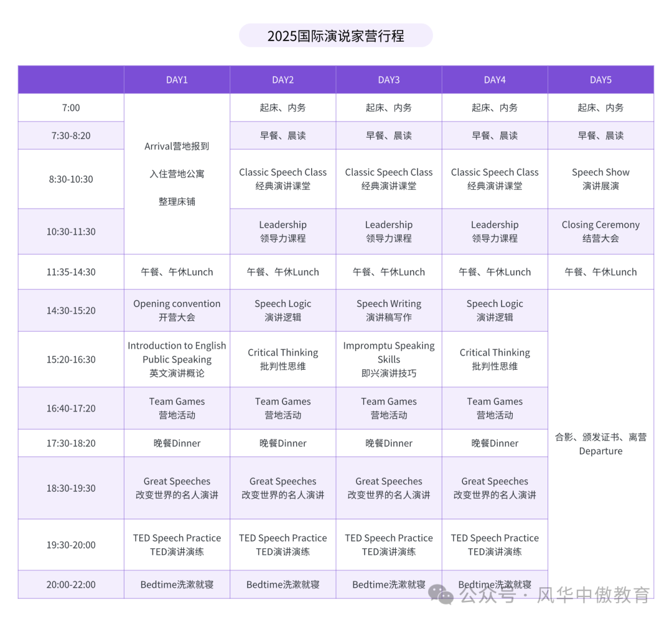
Task: Click the 14:30-15:20 time cell
Action: tap(71, 311)
